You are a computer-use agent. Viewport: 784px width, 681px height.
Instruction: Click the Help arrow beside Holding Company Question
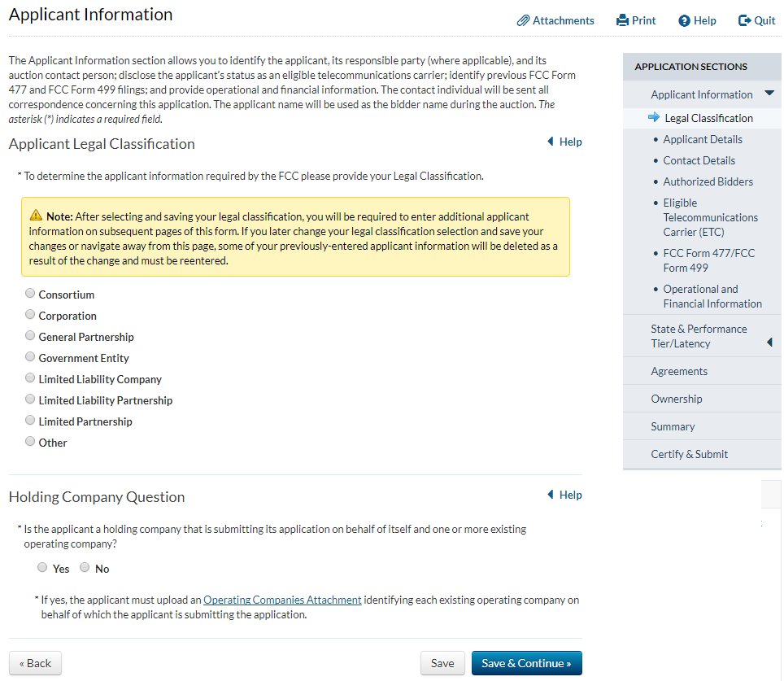click(x=551, y=495)
